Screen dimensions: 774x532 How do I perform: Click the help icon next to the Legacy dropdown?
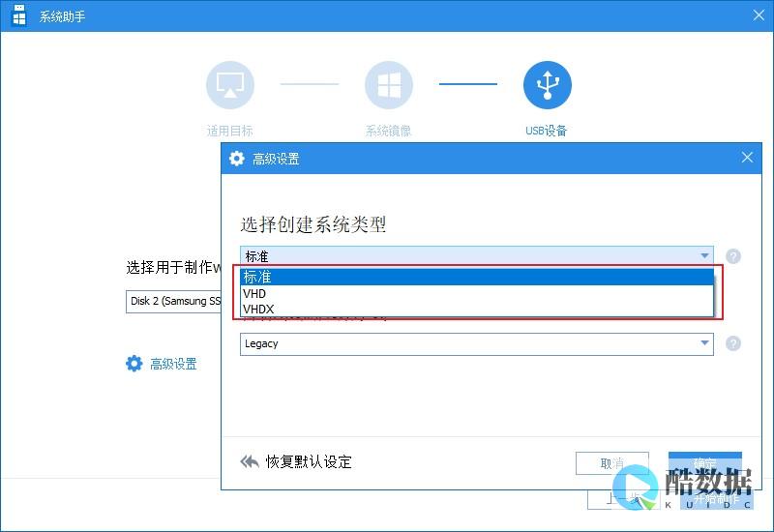[733, 343]
